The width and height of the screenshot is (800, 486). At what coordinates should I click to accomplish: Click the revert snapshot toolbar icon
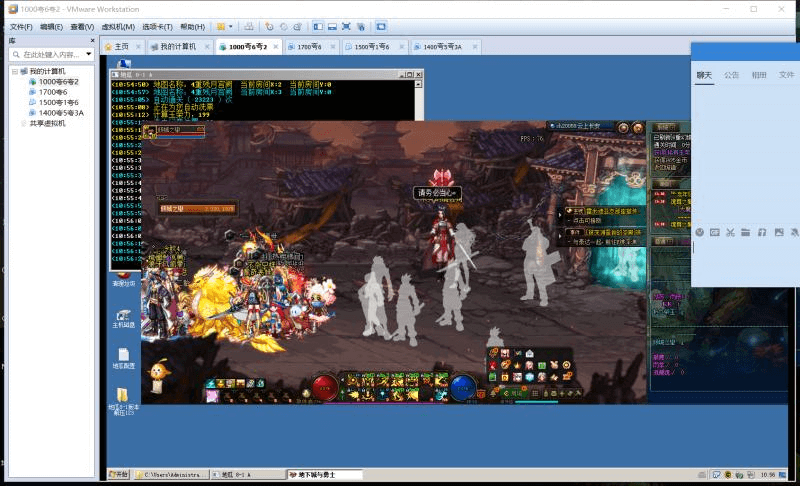click(x=284, y=27)
